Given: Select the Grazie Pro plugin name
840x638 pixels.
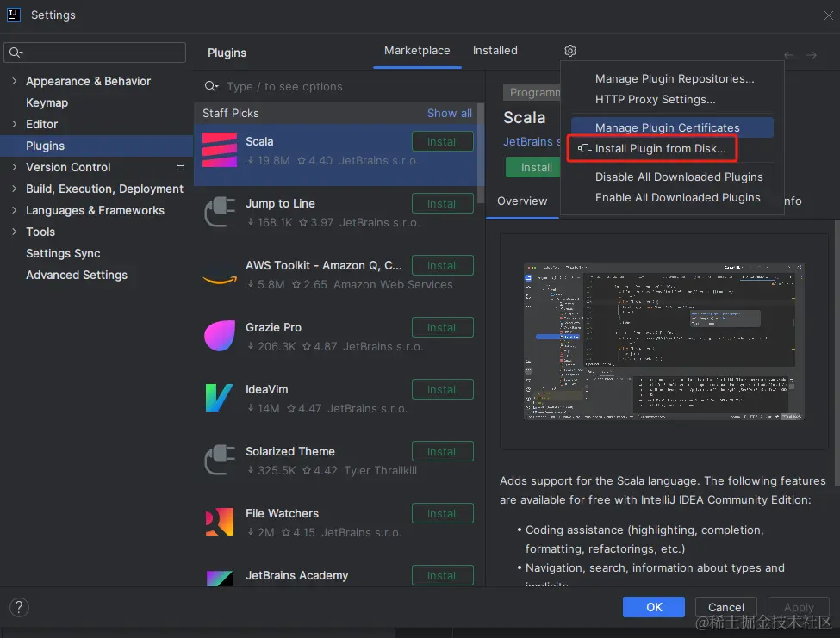Looking at the screenshot, I should click(x=273, y=327).
